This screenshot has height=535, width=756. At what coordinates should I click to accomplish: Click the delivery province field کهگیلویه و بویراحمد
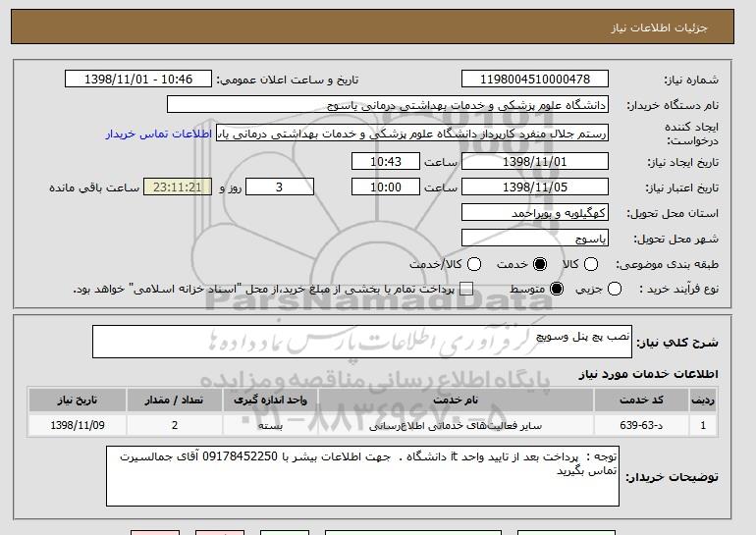(x=535, y=213)
